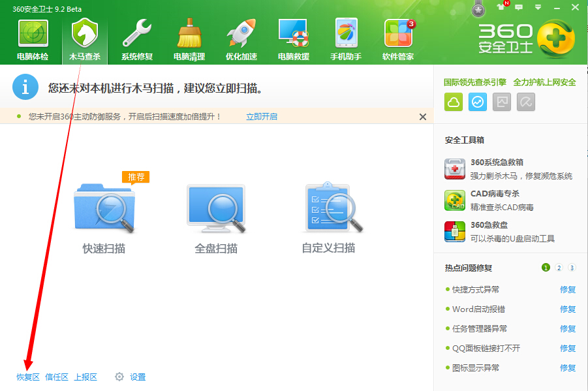The height and width of the screenshot is (391, 588).
Task: Click the blue info icon
Action: click(25, 87)
